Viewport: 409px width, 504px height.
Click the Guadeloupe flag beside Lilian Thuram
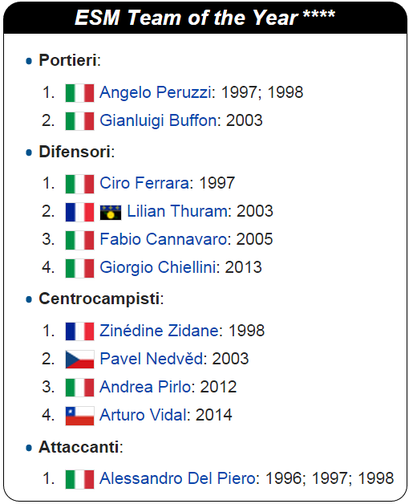110,213
